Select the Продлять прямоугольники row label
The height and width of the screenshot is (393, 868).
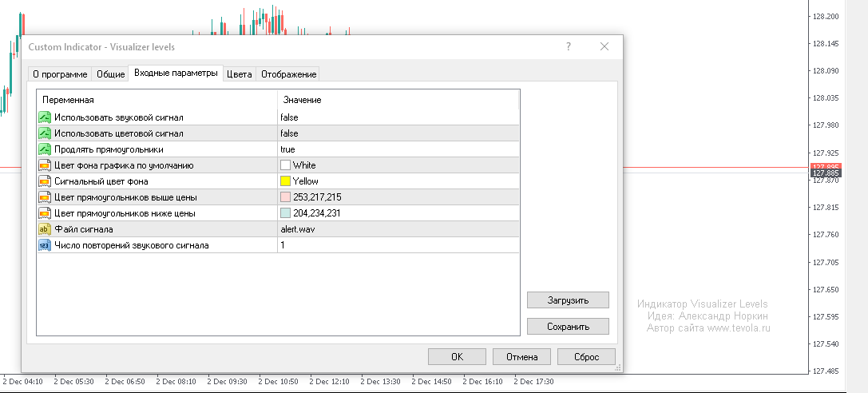coord(109,149)
